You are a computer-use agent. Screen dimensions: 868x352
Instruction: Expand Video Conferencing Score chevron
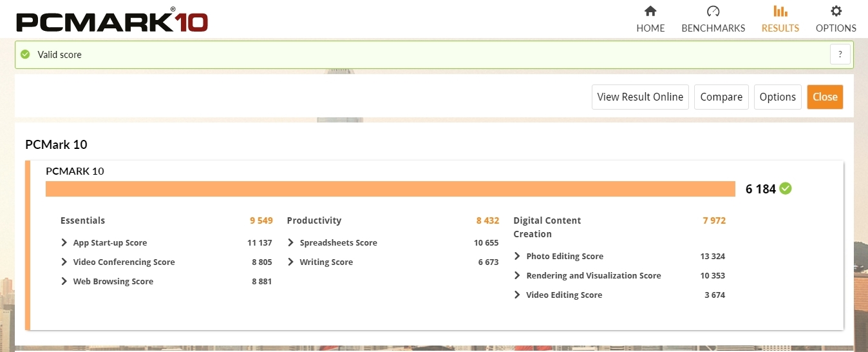point(64,262)
